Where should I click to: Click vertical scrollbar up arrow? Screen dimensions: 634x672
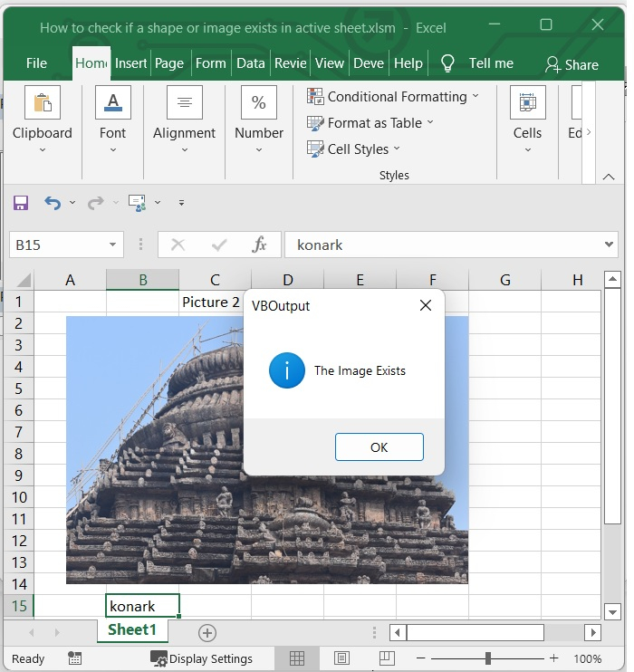(612, 280)
